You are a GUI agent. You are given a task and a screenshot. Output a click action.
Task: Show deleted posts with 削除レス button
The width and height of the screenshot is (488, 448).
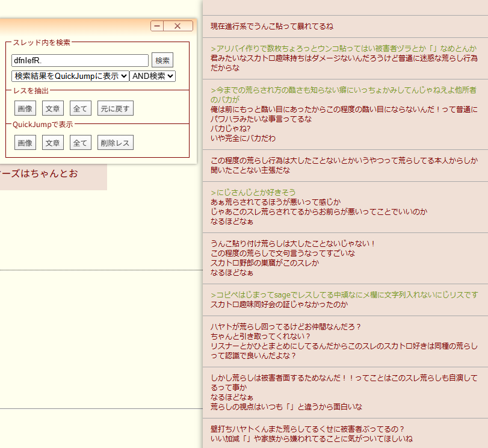pyautogui.click(x=115, y=143)
